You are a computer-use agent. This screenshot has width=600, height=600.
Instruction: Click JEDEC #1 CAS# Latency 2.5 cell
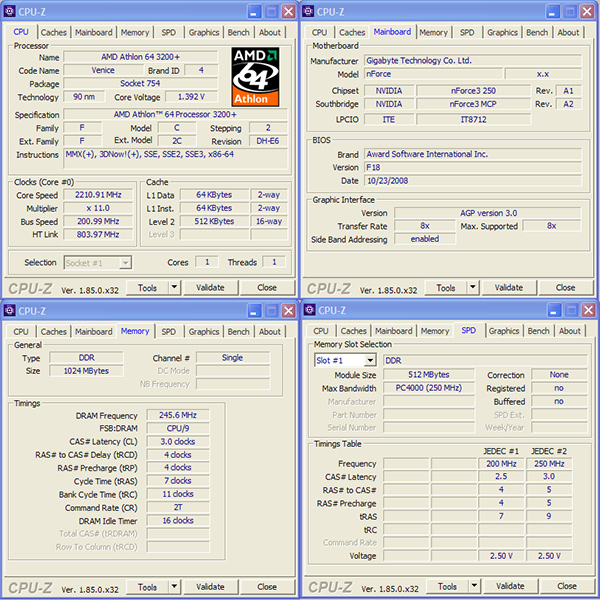coord(501,477)
